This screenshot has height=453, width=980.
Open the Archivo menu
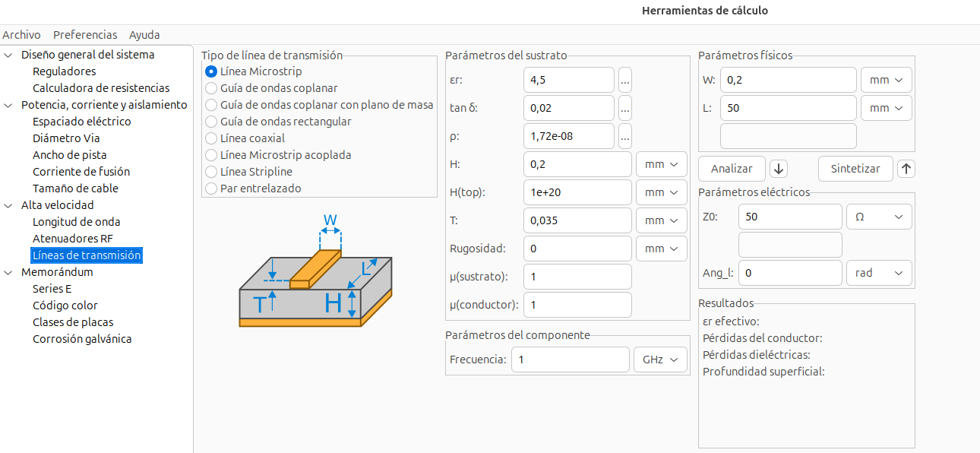(x=21, y=35)
